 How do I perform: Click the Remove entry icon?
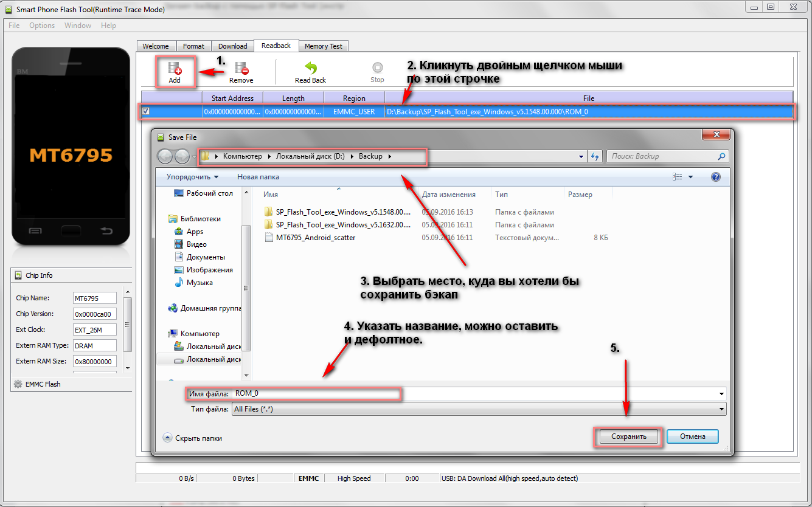[x=241, y=68]
